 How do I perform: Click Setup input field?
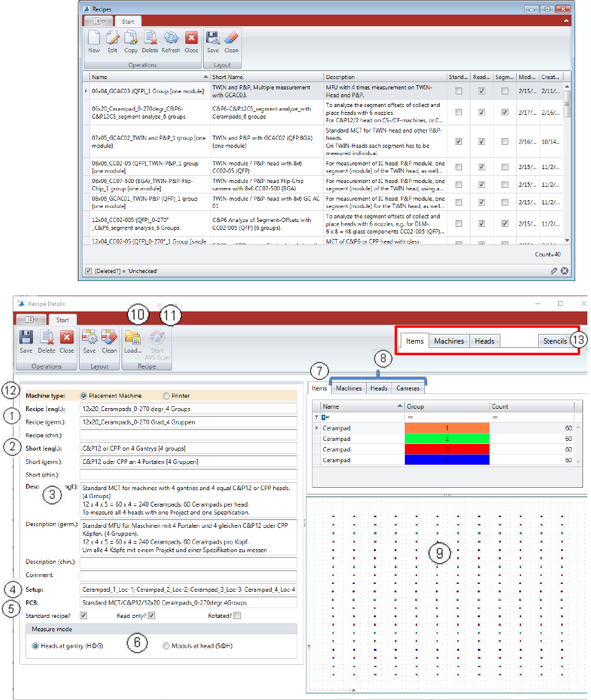(188, 589)
